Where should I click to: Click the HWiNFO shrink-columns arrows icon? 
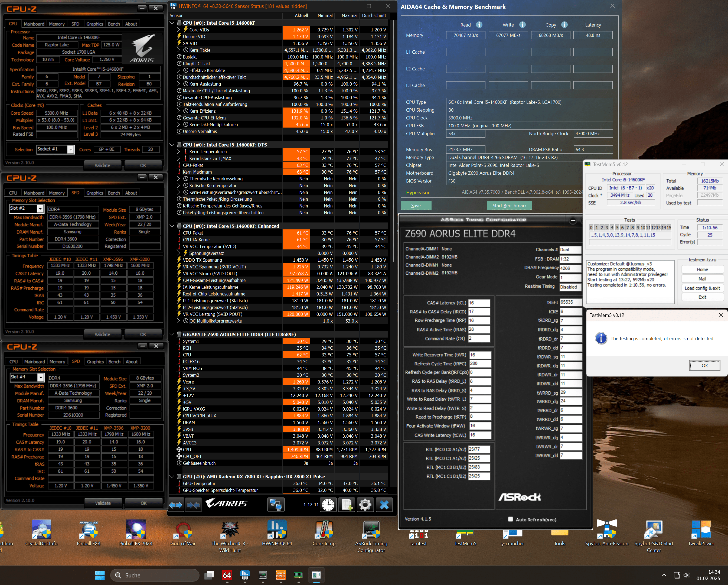click(194, 505)
